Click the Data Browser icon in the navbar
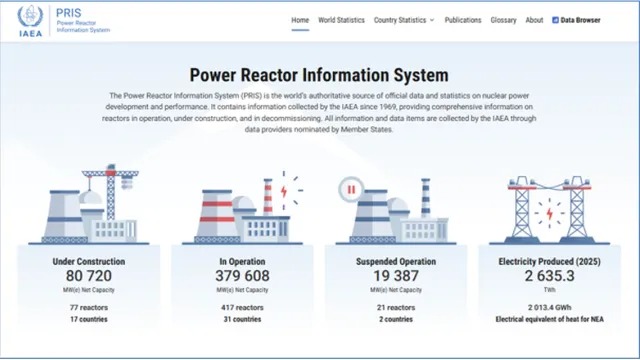Image resolution: width=640 pixels, height=360 pixels. coord(555,20)
